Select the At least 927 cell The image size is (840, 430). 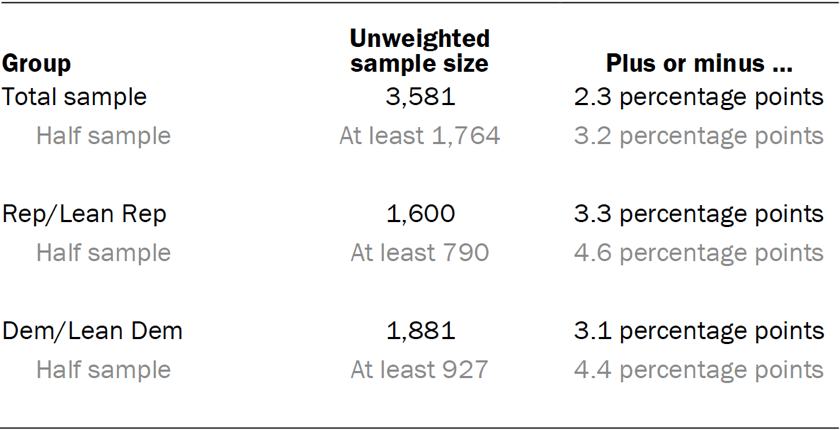(x=419, y=370)
